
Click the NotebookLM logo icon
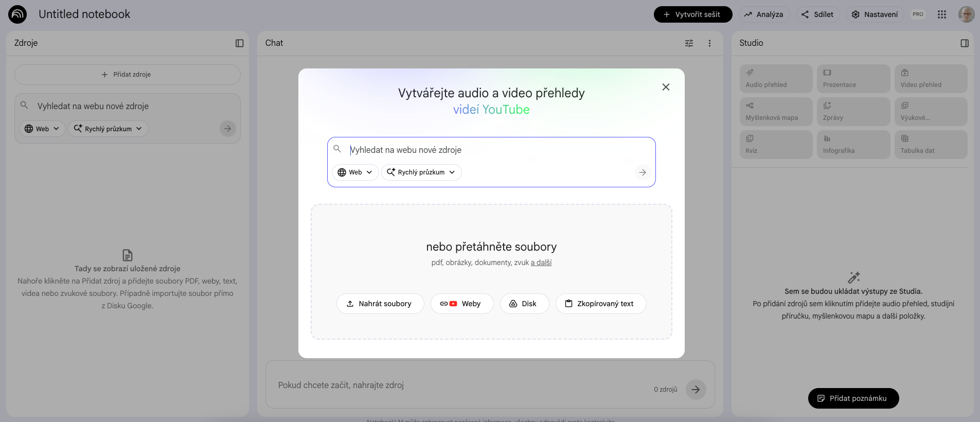[x=17, y=14]
